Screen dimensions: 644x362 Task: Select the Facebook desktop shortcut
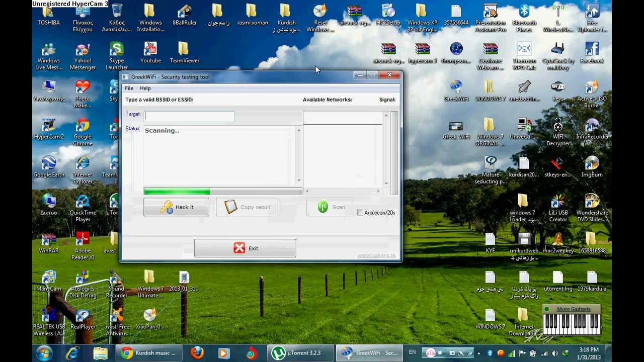(x=592, y=53)
